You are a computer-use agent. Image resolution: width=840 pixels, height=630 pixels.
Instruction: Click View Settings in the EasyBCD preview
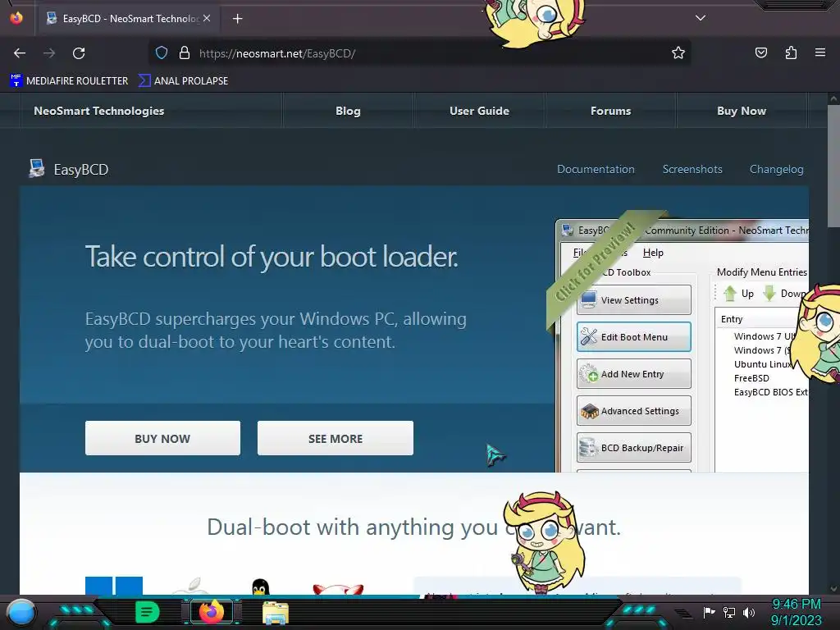(x=634, y=300)
